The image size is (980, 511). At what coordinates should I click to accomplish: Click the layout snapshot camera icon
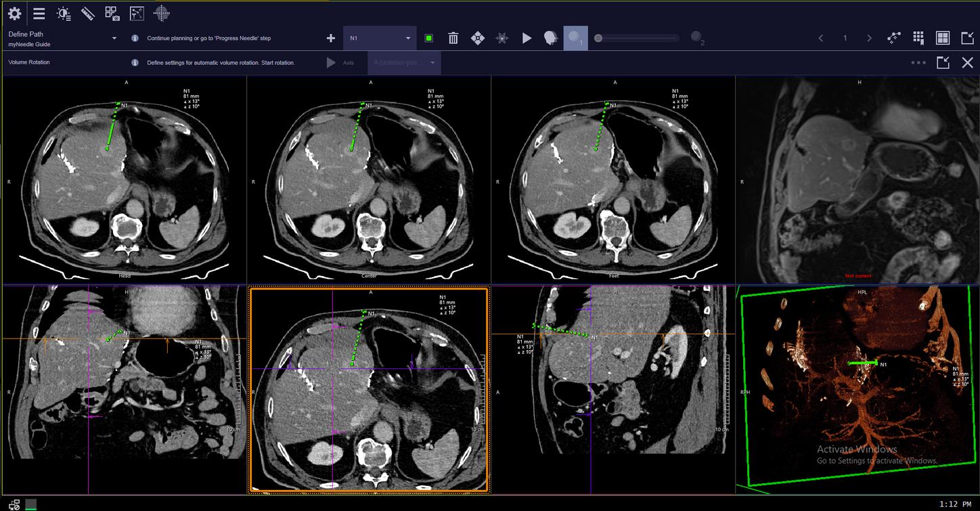point(112,14)
